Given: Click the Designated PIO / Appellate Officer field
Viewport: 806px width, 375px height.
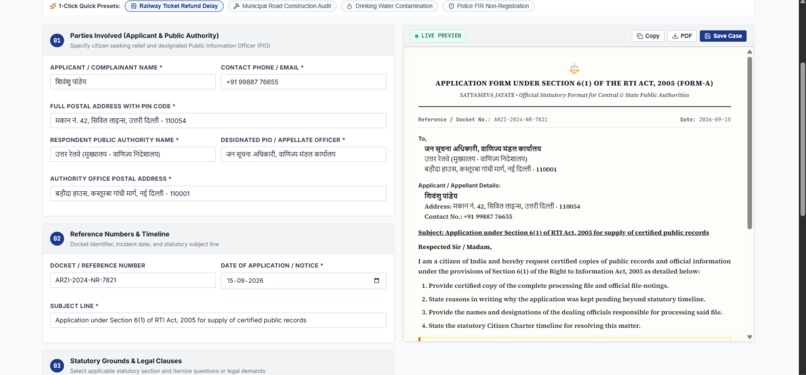Looking at the screenshot, I should [x=303, y=154].
